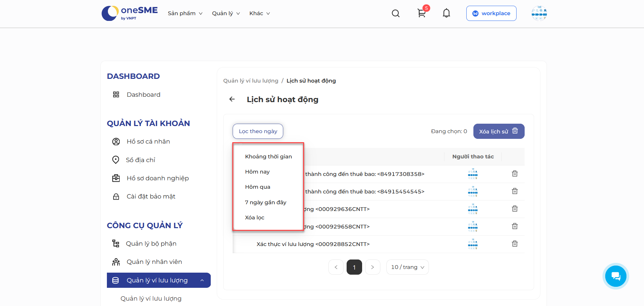The width and height of the screenshot is (644, 306).
Task: Open the live chat bubble
Action: [616, 276]
